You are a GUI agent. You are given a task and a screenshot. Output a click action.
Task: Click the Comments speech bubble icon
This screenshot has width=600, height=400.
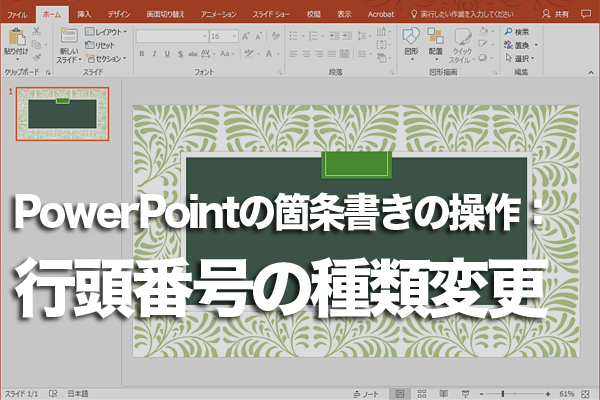(585, 14)
